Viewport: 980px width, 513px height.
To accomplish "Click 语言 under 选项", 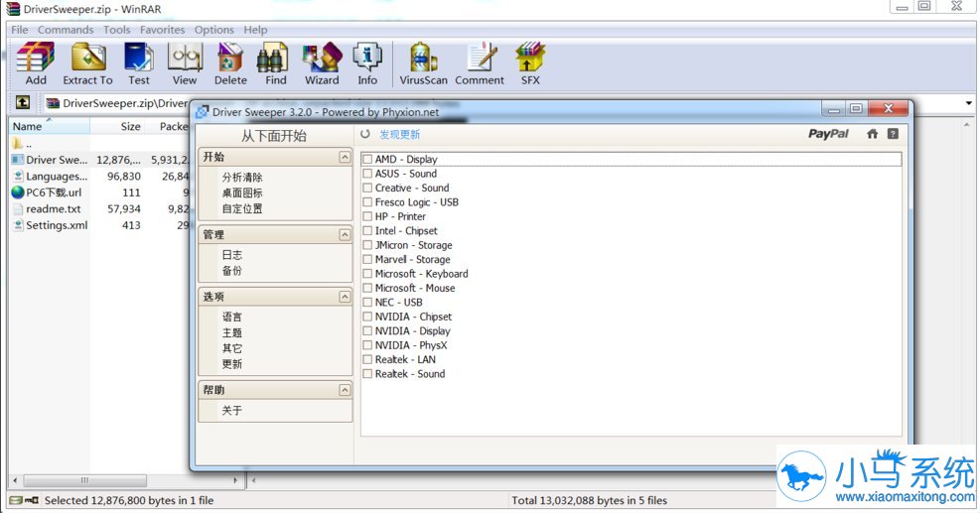I will (x=232, y=317).
